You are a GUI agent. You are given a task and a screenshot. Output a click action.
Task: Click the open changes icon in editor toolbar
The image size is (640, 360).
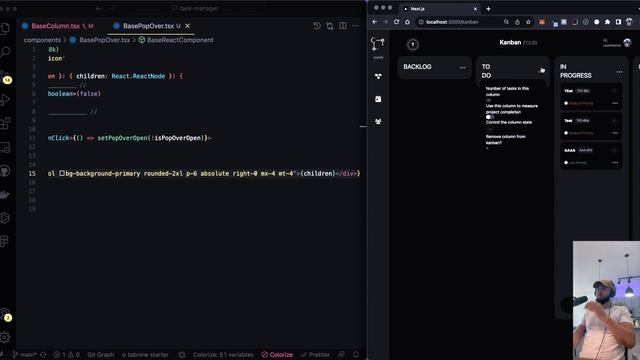[x=330, y=26]
